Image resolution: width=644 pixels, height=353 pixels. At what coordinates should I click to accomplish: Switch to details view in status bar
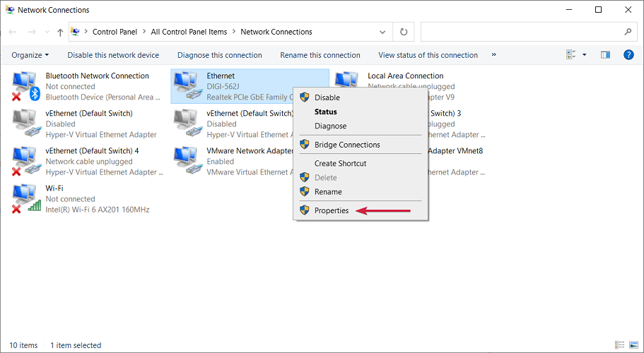pyautogui.click(x=619, y=345)
